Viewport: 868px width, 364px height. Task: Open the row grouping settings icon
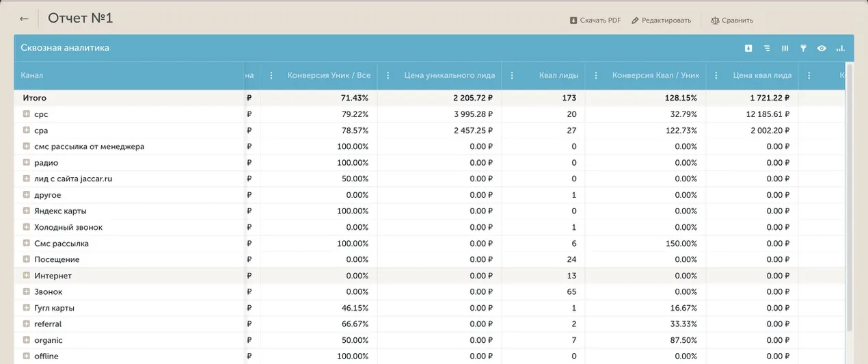tap(767, 49)
